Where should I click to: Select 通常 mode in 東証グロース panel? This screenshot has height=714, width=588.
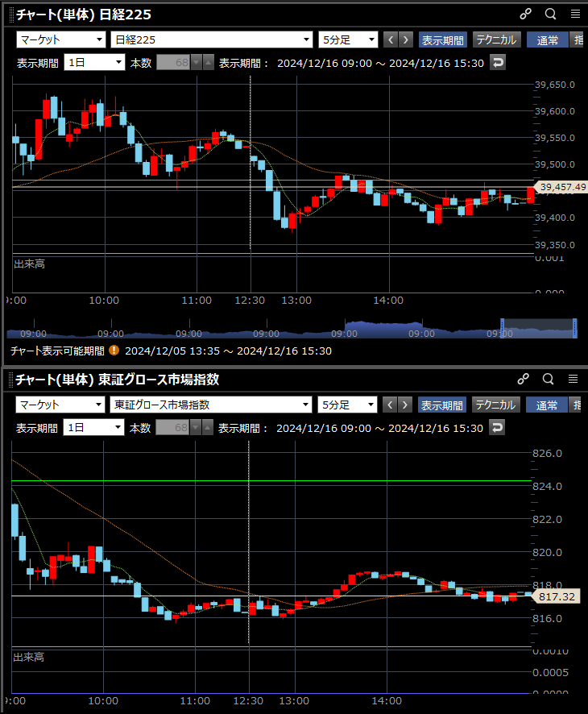click(x=547, y=405)
